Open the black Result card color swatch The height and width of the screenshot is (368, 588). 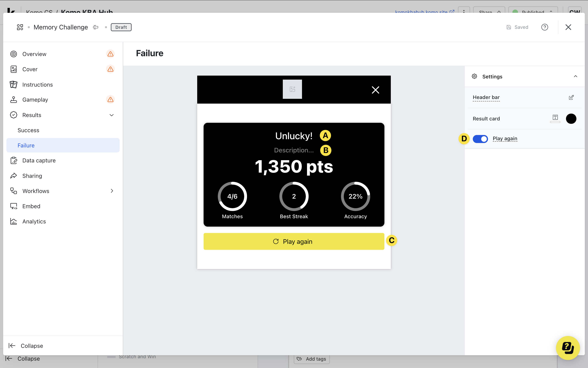pos(571,119)
